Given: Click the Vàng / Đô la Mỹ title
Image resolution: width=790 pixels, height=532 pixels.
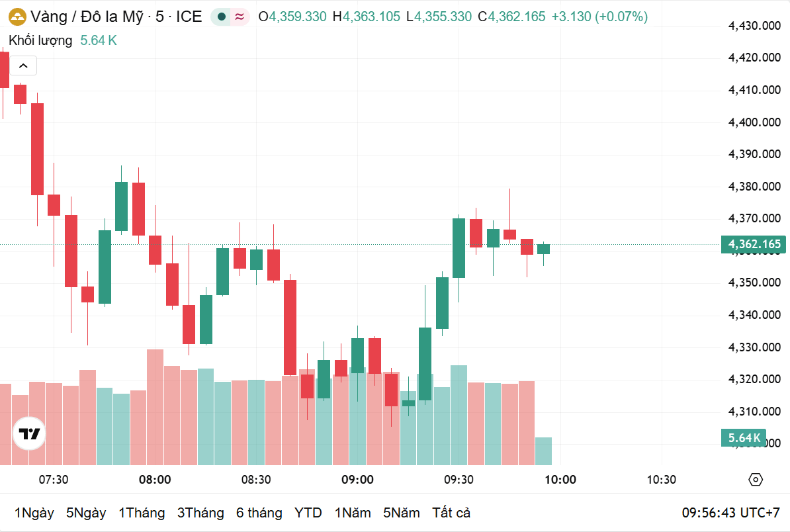Looking at the screenshot, I should [87, 17].
